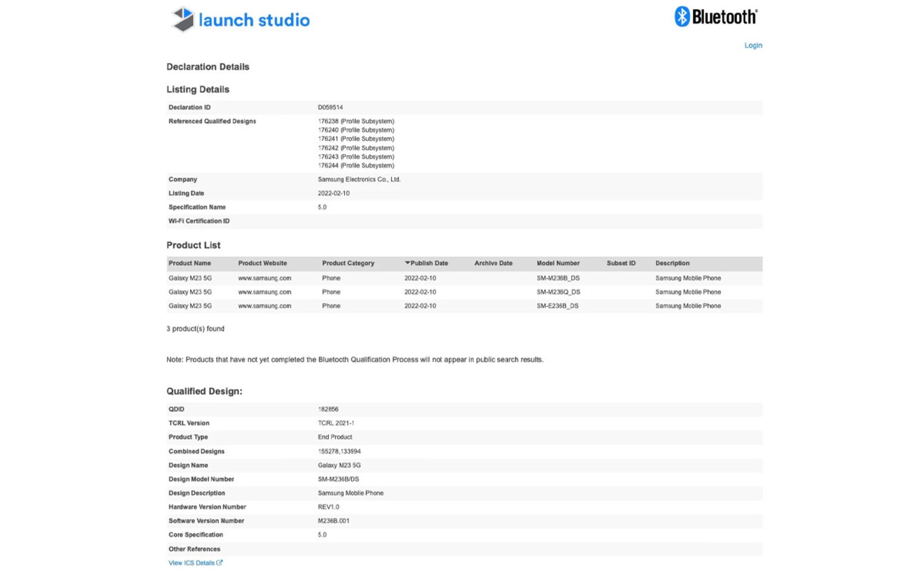Image resolution: width=924 pixels, height=578 pixels.
Task: Click referenced design 176240 (Profile Subsystem)
Action: [x=356, y=130]
